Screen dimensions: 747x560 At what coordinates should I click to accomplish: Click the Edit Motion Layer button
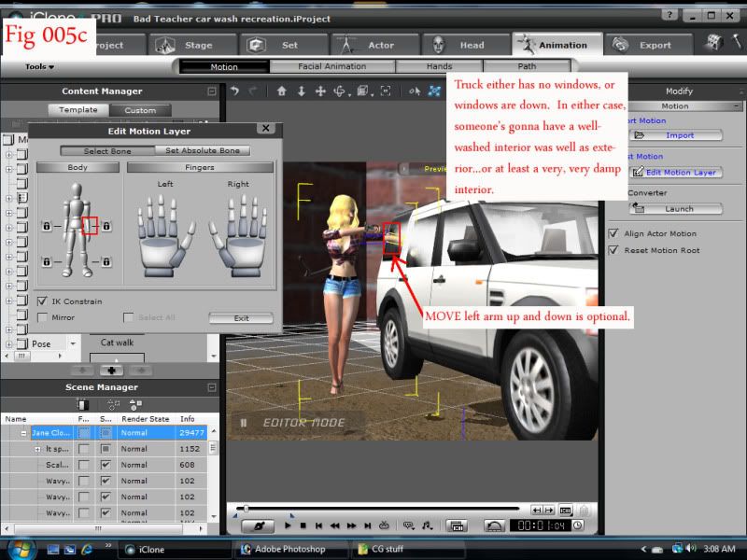point(675,173)
